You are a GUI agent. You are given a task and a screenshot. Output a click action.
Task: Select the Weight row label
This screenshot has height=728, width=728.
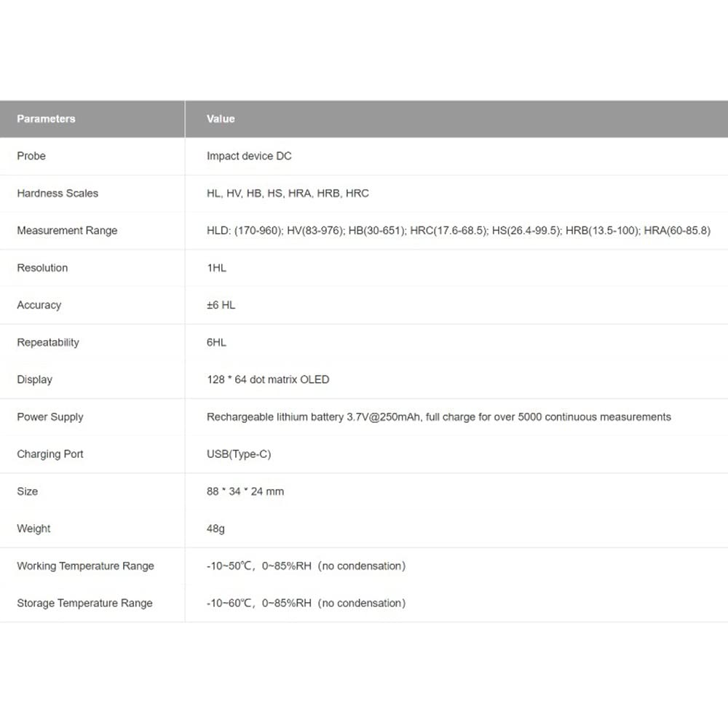click(x=33, y=529)
